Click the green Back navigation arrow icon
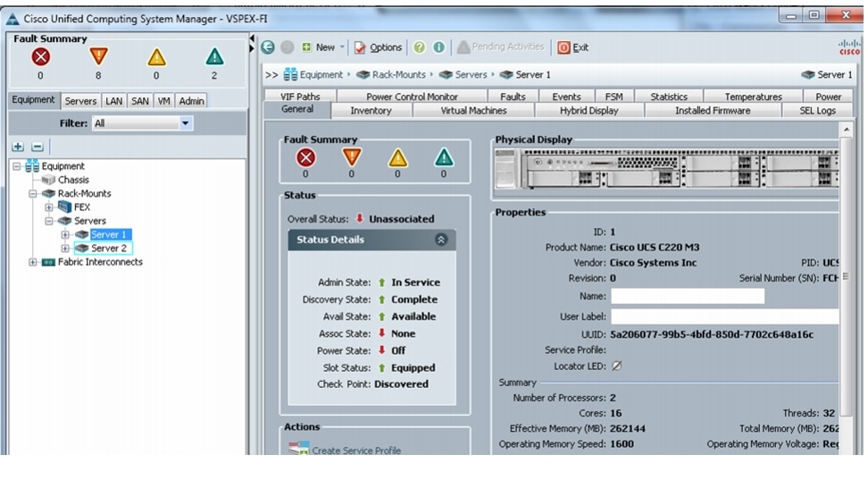The height and width of the screenshot is (480, 868). click(268, 47)
